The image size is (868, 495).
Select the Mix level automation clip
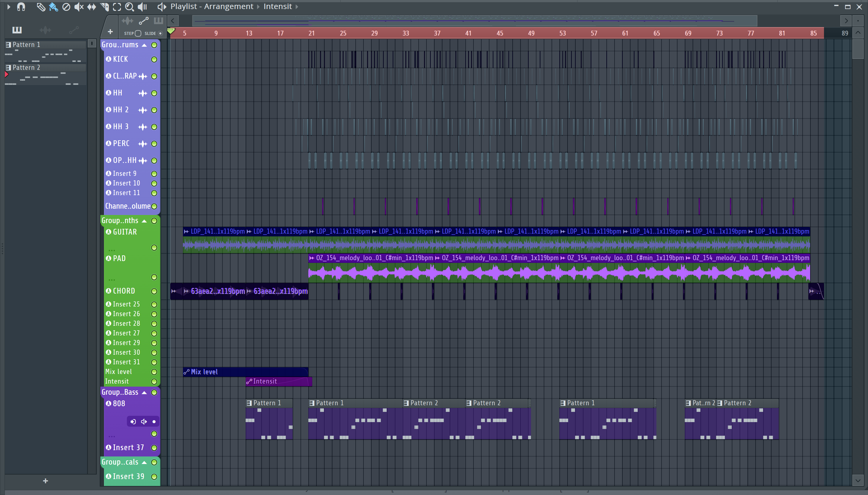click(245, 372)
